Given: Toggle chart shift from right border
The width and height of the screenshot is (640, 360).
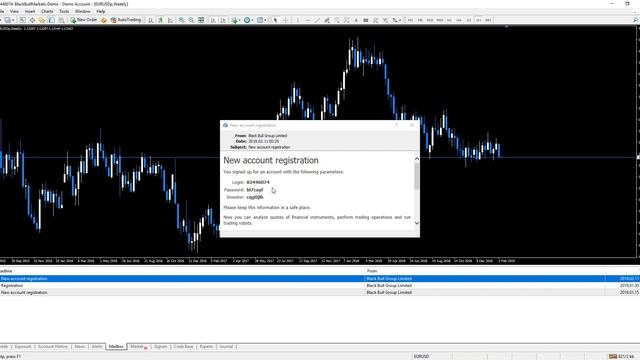Looking at the screenshot, I should 223,20.
